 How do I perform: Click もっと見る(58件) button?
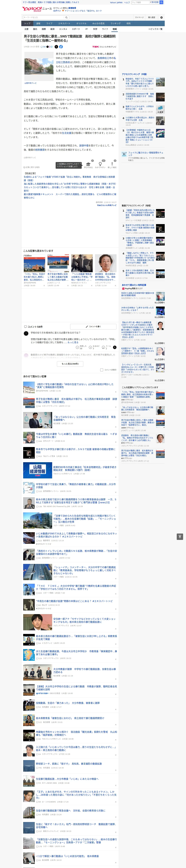70,364
